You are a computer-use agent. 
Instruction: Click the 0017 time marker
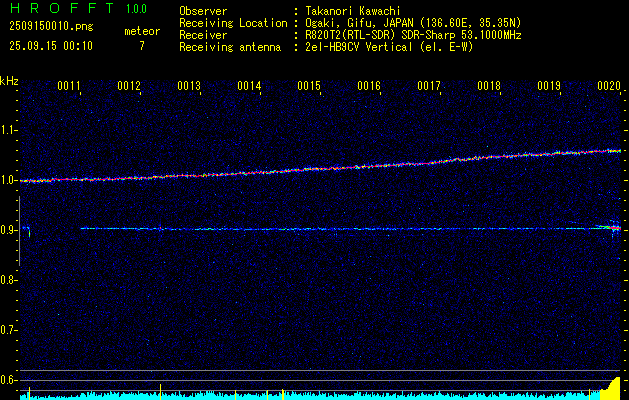coord(429,85)
